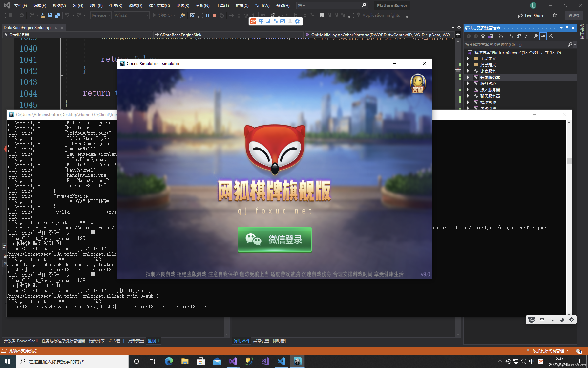Expand the 全局定义 folder
The width and height of the screenshot is (588, 368).
coord(468,58)
